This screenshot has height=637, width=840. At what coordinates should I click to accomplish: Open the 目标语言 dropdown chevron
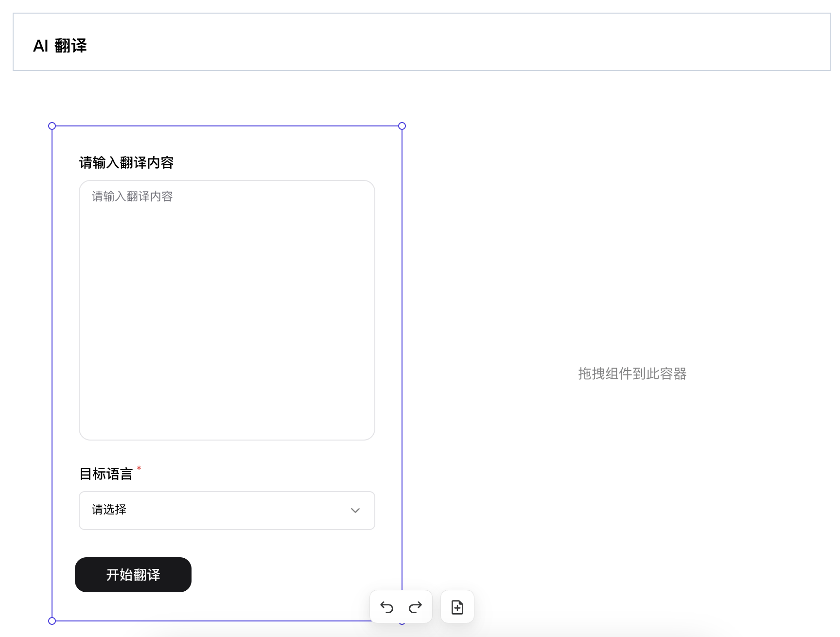tap(355, 511)
